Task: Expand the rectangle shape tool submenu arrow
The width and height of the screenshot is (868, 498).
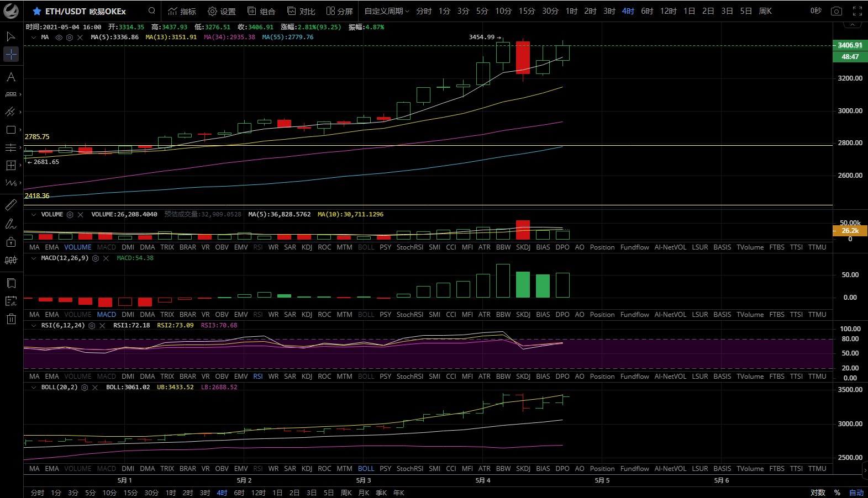Action: (x=20, y=130)
